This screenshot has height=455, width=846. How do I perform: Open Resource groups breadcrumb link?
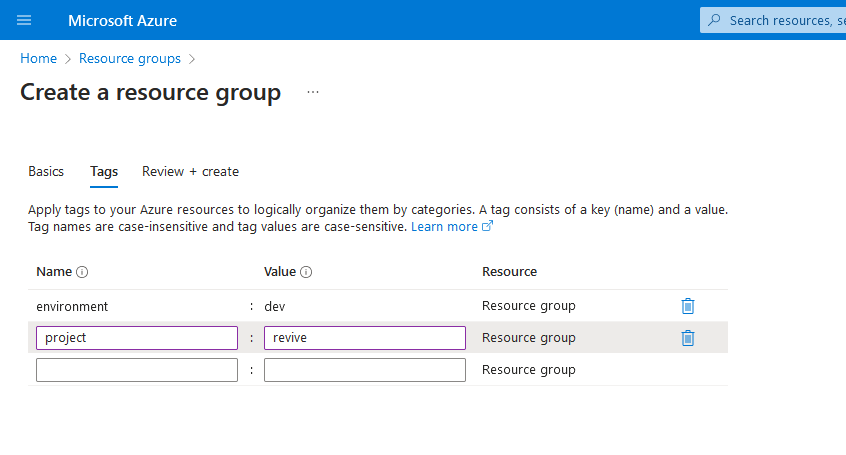tap(130, 58)
